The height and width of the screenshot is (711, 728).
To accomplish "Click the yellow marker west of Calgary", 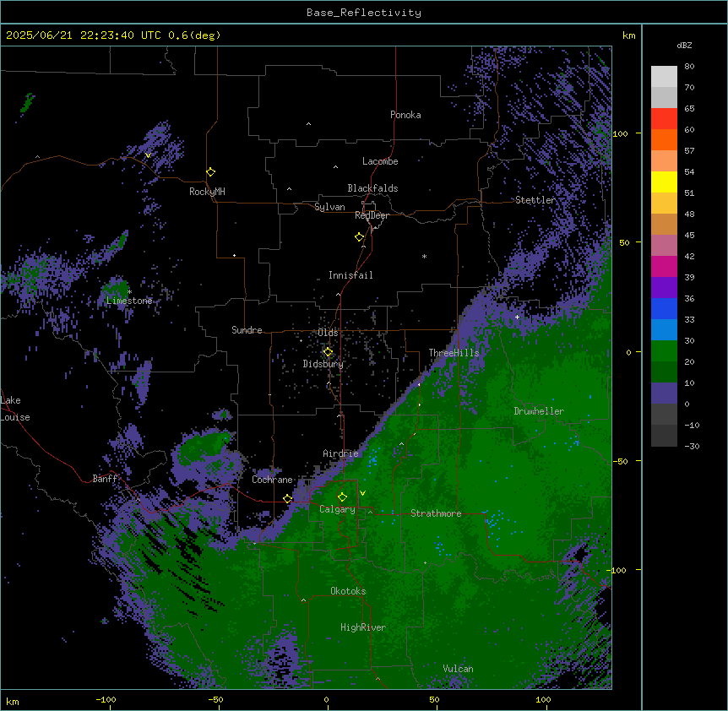I will [x=287, y=499].
